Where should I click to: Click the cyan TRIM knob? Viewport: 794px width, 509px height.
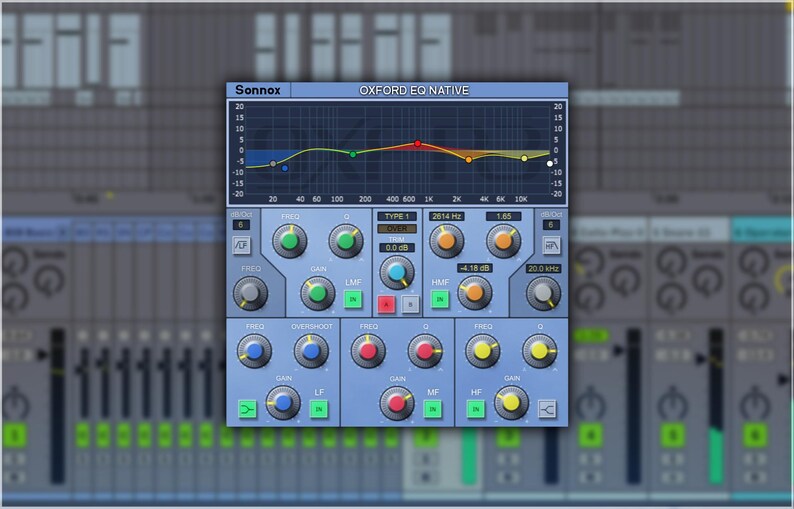(x=397, y=272)
